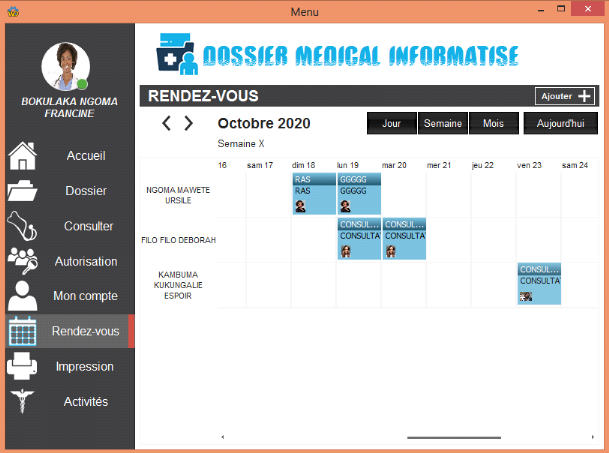
Task: Click patient photo in lun 19 consultation
Action: pos(346,251)
